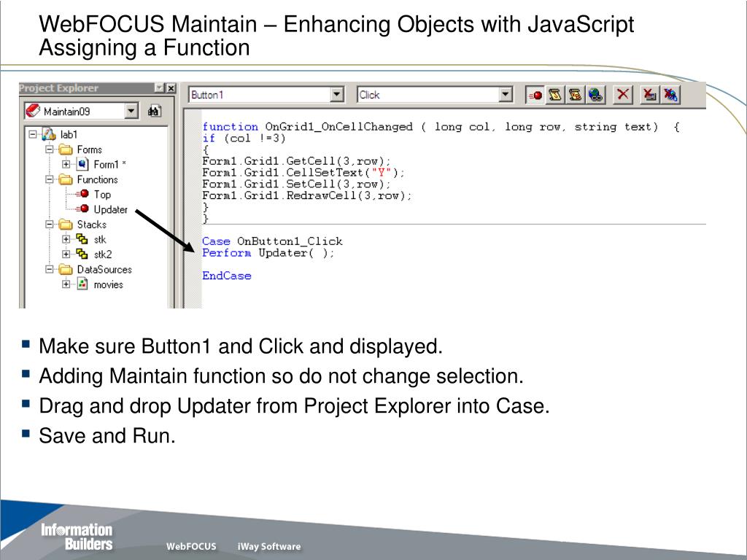The height and width of the screenshot is (560, 747).
Task: Click the 'Form1.Grid1.RedrawCell(3,row);' code line
Action: (x=307, y=195)
